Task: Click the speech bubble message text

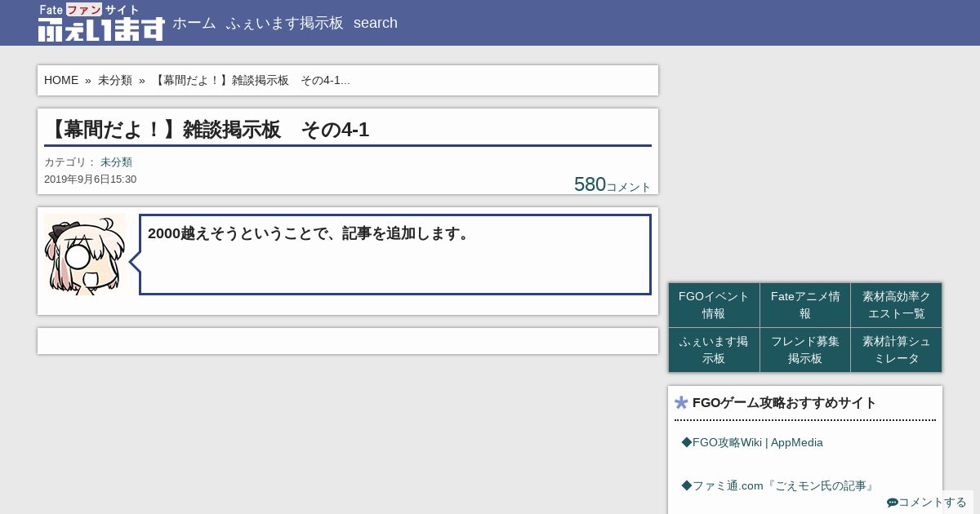Action: [x=310, y=233]
